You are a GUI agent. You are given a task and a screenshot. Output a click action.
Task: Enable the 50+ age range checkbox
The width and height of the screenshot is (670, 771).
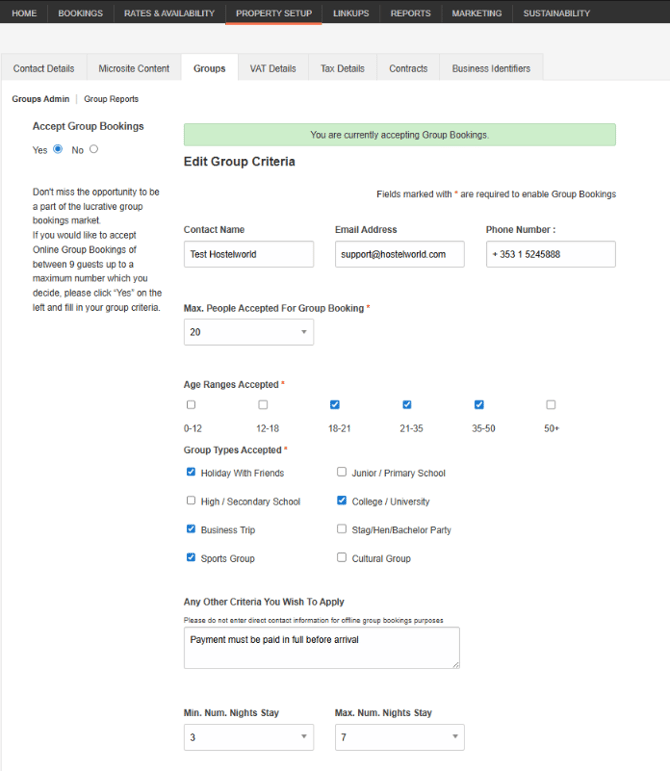coord(551,405)
